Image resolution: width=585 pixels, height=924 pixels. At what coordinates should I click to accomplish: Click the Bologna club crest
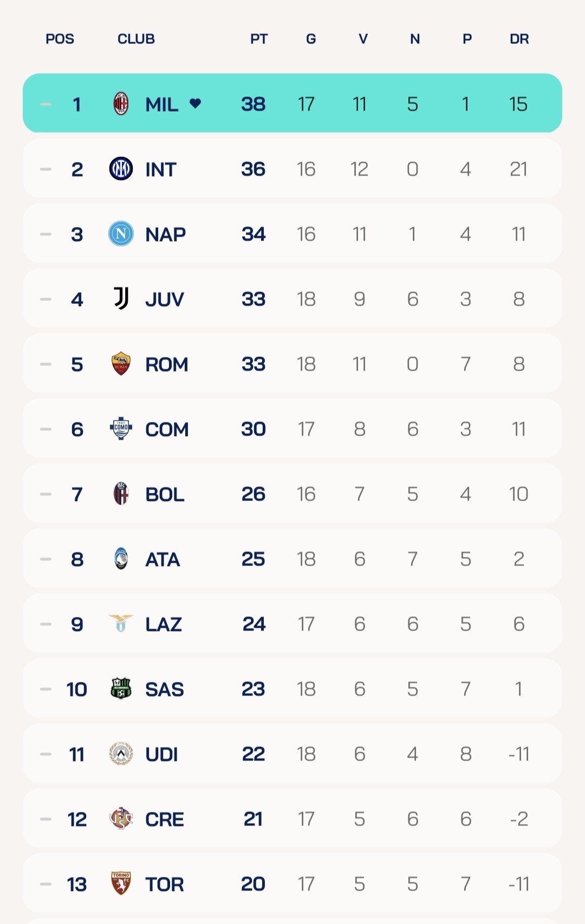[x=121, y=494]
